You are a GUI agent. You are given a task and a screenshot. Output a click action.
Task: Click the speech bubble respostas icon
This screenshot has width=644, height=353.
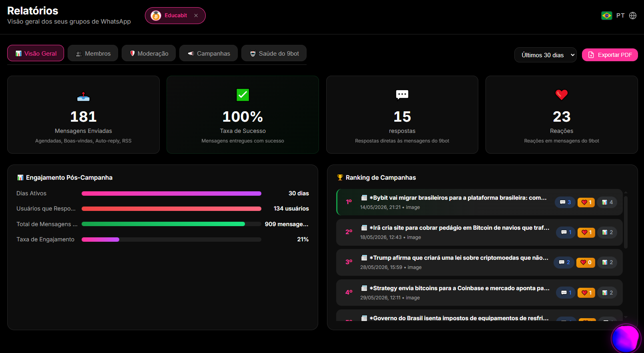tap(402, 94)
